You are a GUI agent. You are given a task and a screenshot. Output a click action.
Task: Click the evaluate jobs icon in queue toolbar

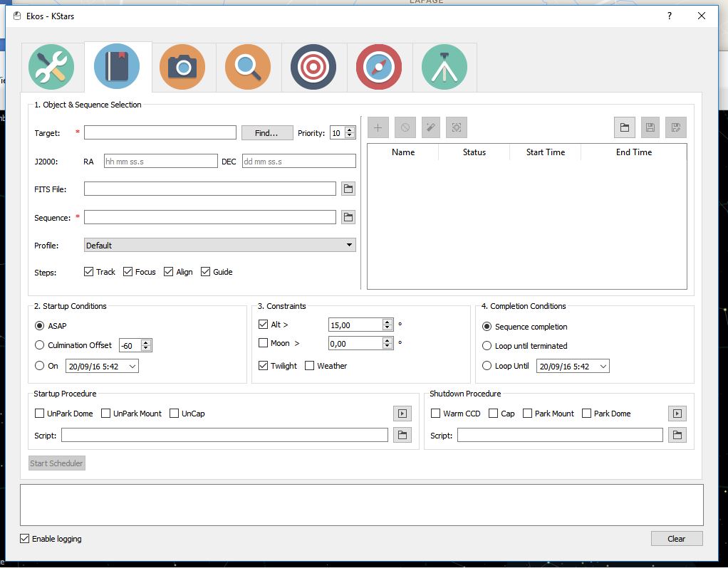(x=457, y=127)
